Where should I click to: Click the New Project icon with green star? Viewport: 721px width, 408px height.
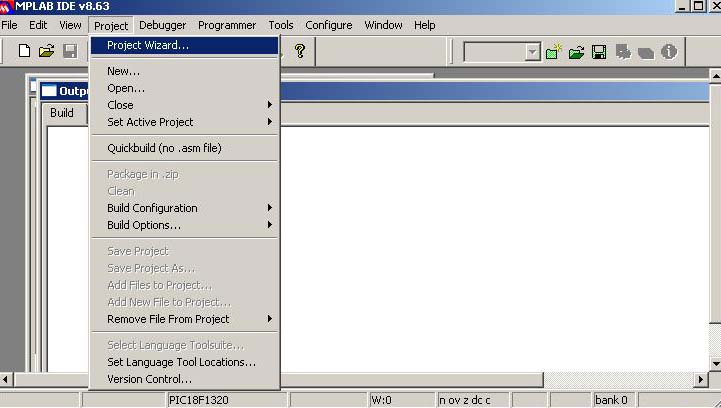[554, 52]
